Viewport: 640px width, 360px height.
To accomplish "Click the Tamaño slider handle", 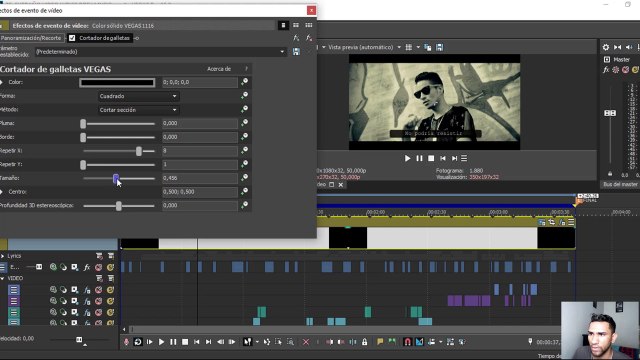I will [x=116, y=178].
